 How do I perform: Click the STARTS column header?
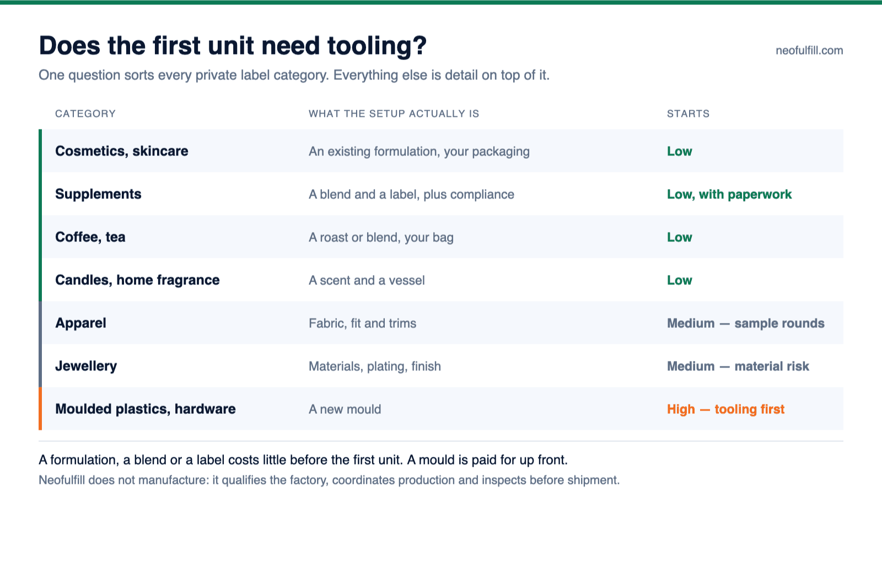tap(688, 114)
